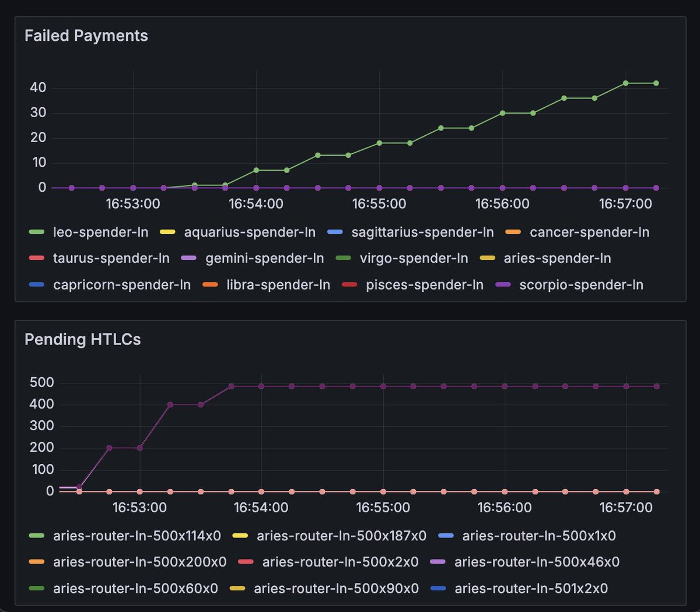Toggle gemini-spender-ln series in legend
Image resolution: width=700 pixels, height=612 pixels.
click(252, 258)
